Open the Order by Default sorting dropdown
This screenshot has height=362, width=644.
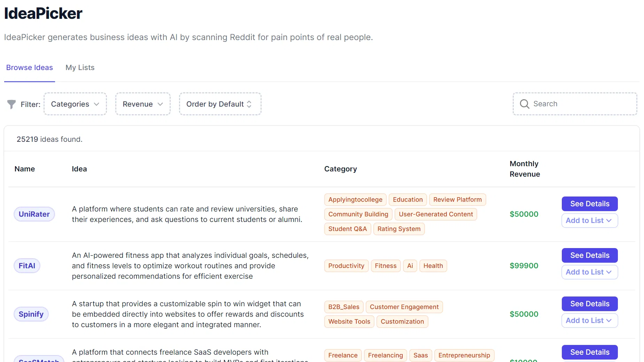coord(220,104)
